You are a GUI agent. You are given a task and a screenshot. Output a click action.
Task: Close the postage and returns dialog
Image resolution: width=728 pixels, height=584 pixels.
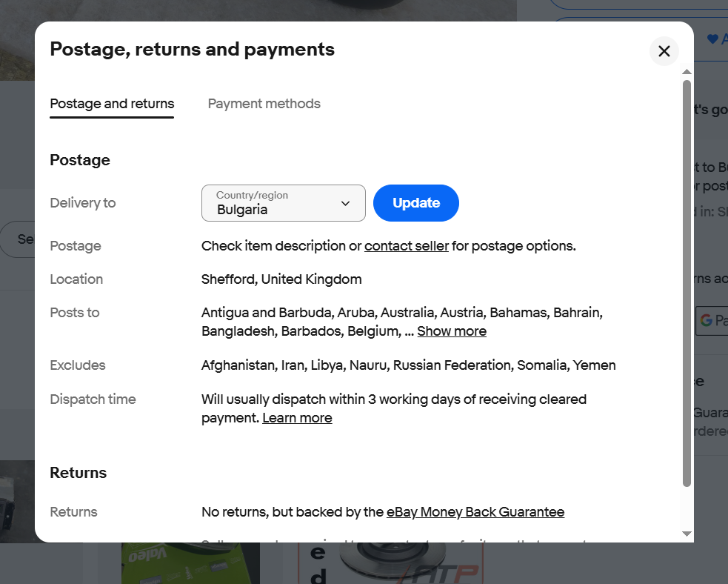[x=664, y=51]
